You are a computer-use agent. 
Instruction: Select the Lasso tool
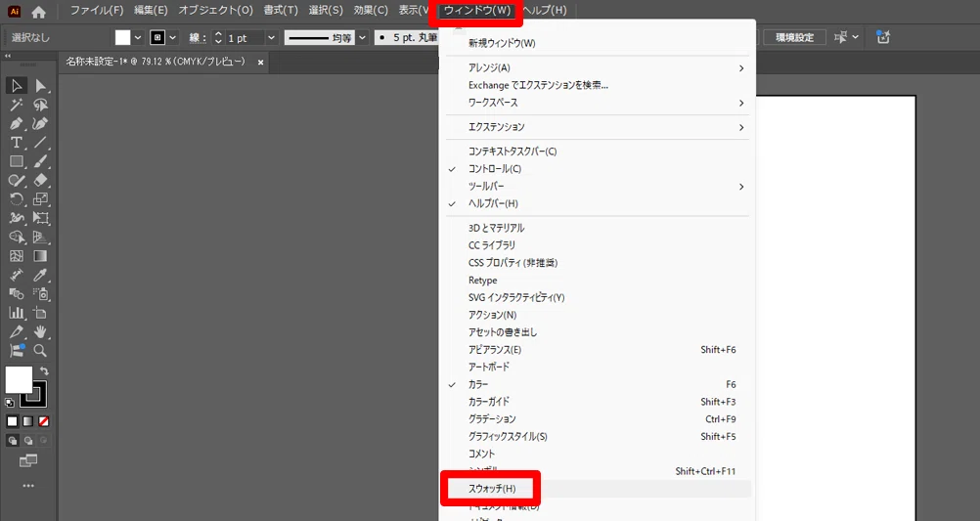(x=41, y=105)
